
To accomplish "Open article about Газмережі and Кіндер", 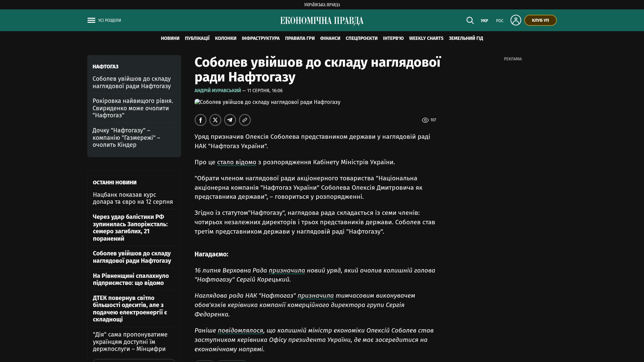I will point(126,138).
